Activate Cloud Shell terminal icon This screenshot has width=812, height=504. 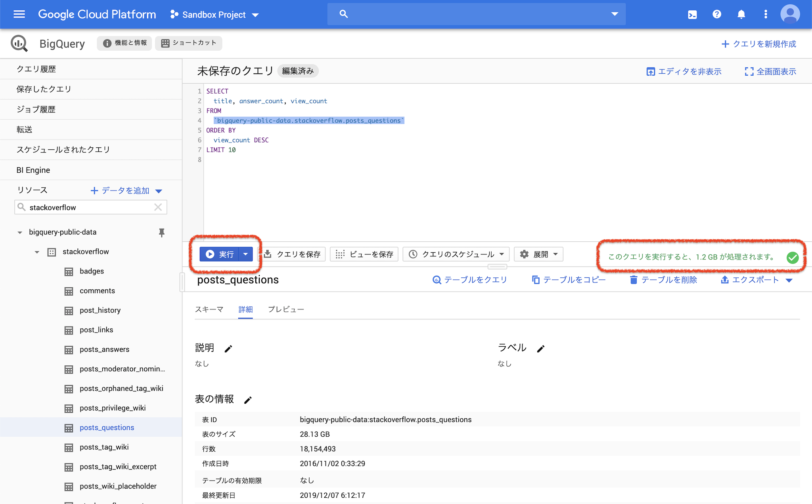pos(692,15)
